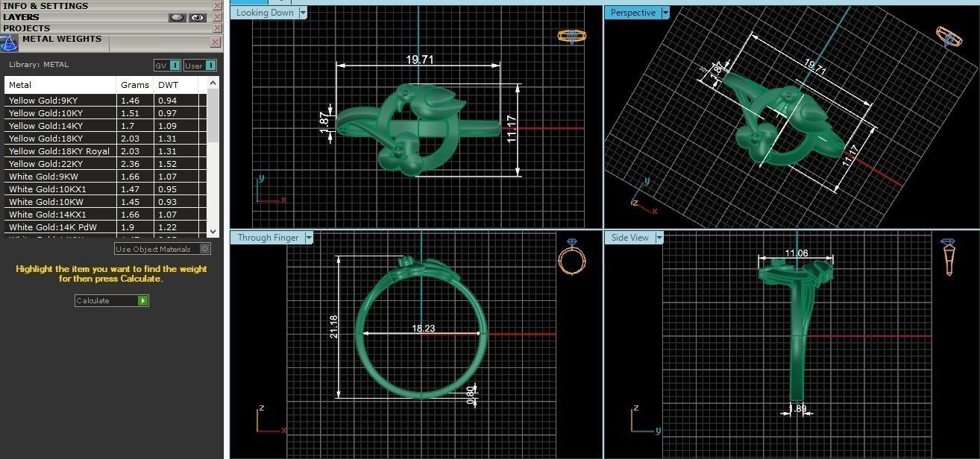
Task: Close the Layers panel
Action: (217, 17)
